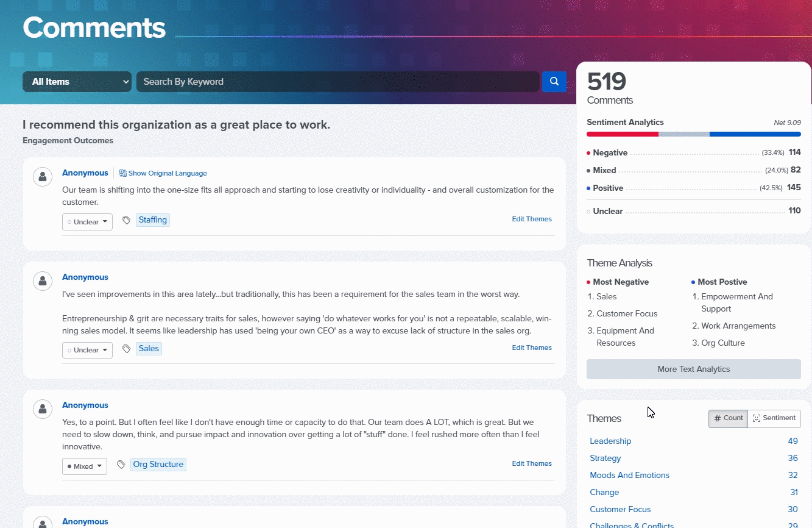
Task: Click the tag icon next to Sales theme
Action: (126, 349)
